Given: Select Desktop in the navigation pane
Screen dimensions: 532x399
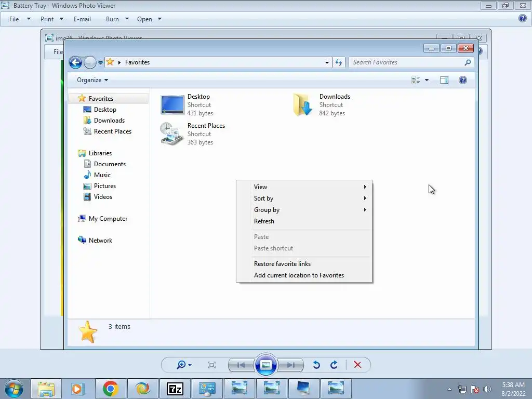Looking at the screenshot, I should click(x=105, y=110).
